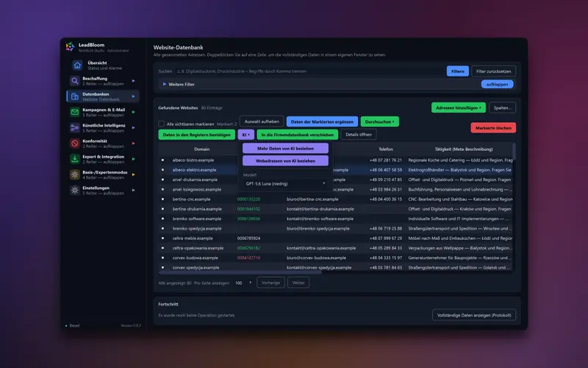Click the Telefon column header
Image resolution: width=588 pixels, height=368 pixels.
click(x=385, y=149)
